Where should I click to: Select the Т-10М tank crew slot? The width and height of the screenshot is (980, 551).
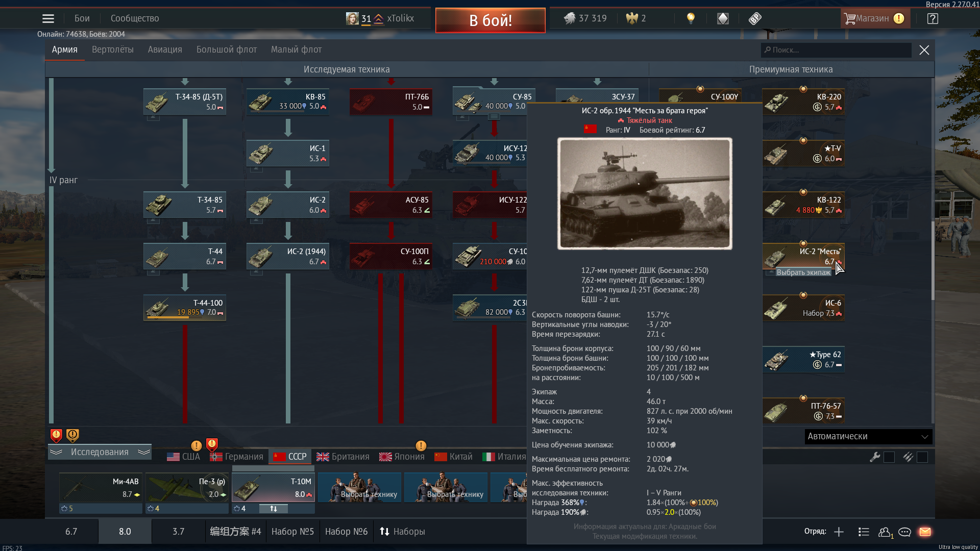pyautogui.click(x=273, y=487)
